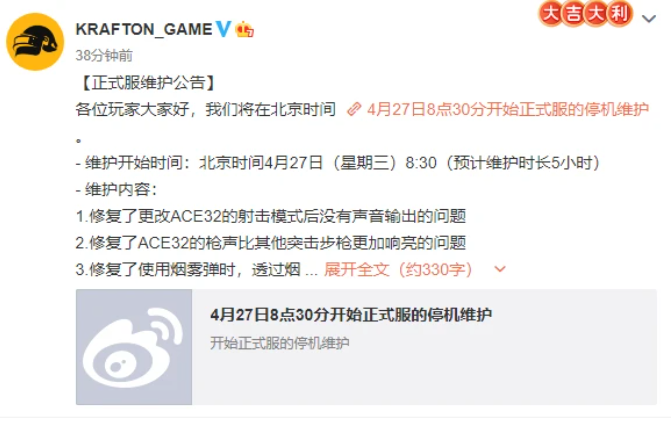Click the 大吉大利 red badge

pyautogui.click(x=585, y=14)
